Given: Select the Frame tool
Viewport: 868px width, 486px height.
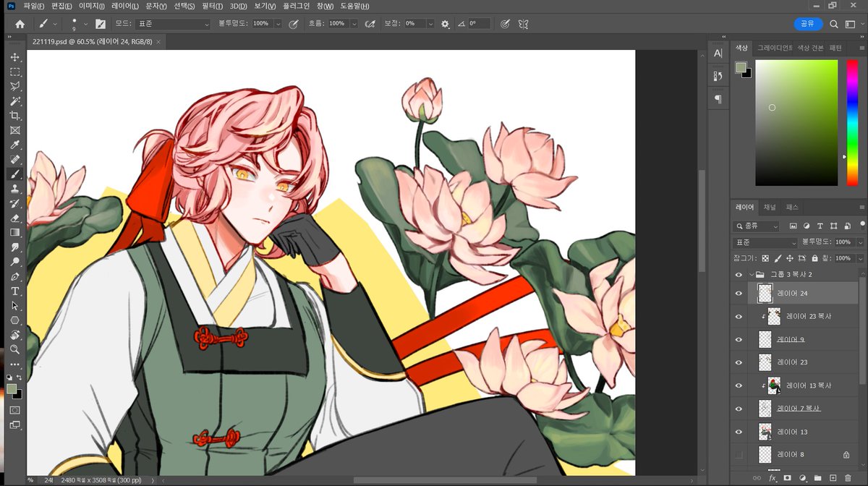Looking at the screenshot, I should 14,130.
